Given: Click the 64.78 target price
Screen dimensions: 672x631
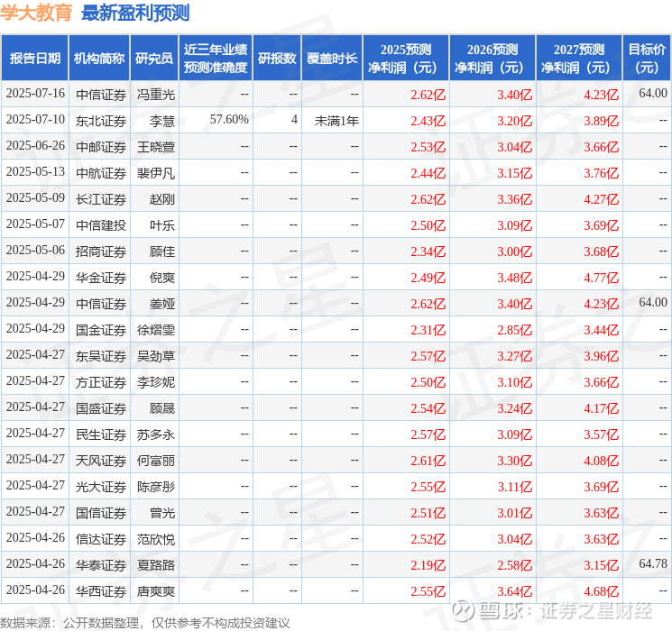Looking at the screenshot, I should click(653, 563).
